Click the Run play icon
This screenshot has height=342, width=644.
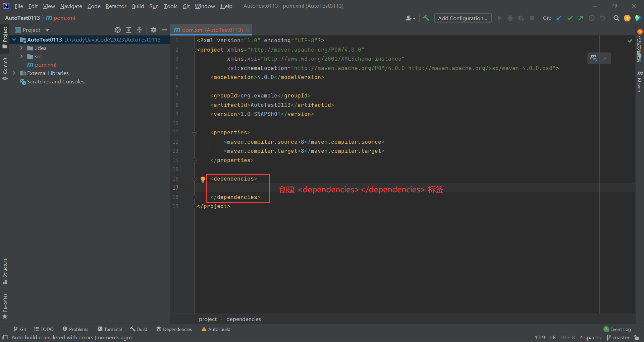point(499,18)
